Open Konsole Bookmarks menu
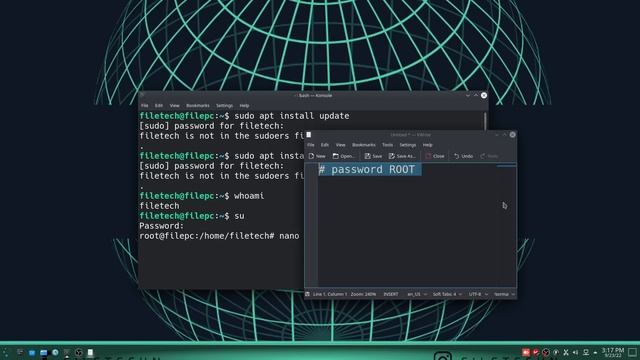 tap(198, 105)
